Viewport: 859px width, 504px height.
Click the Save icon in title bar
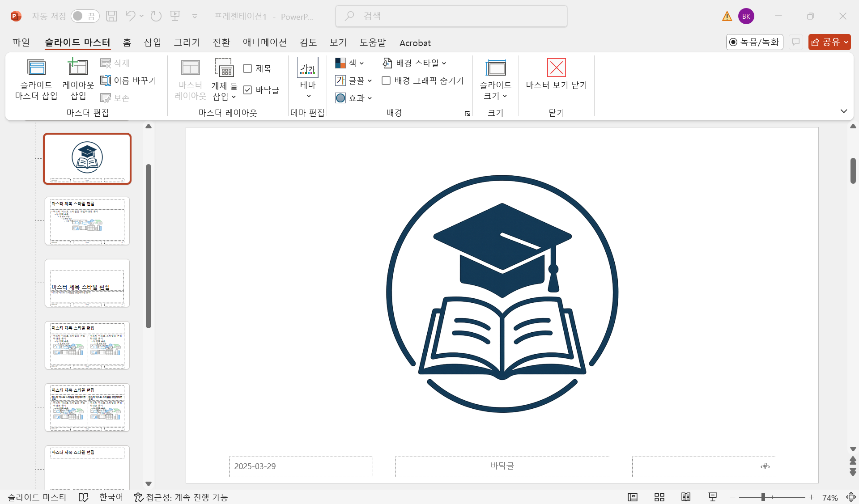pyautogui.click(x=111, y=17)
